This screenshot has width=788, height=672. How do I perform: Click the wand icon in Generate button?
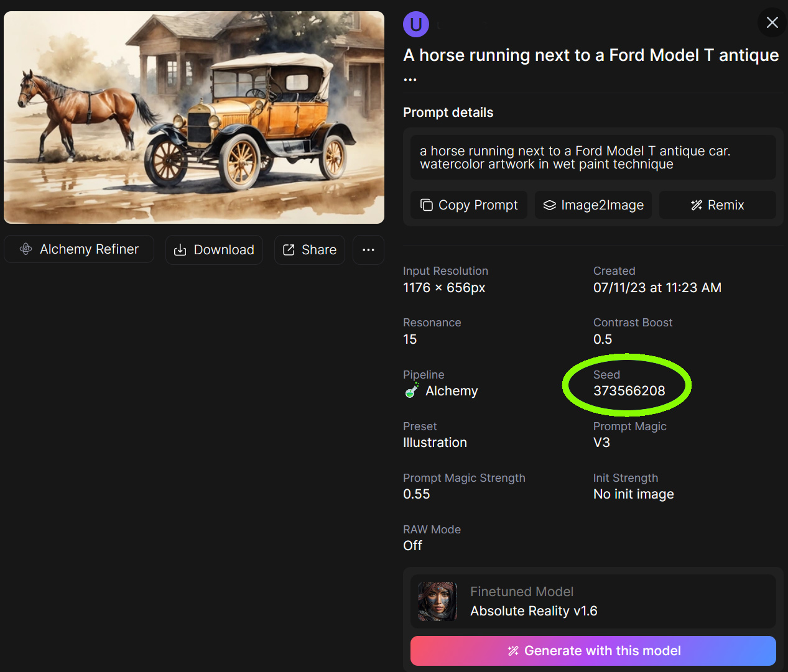click(x=513, y=651)
